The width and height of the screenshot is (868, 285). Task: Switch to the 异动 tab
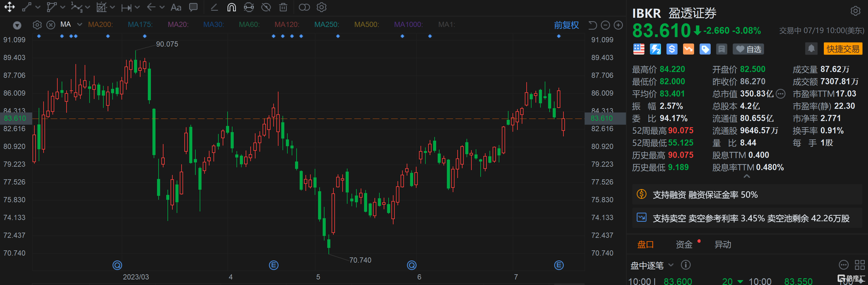(x=722, y=245)
